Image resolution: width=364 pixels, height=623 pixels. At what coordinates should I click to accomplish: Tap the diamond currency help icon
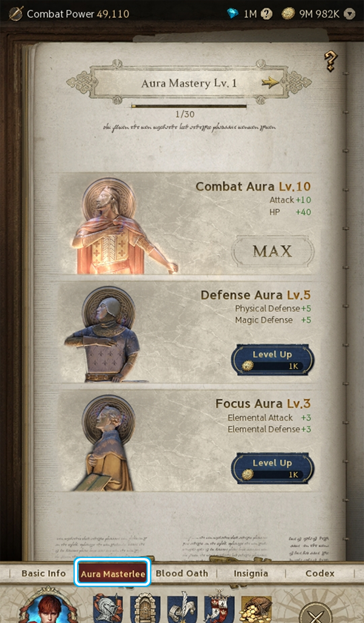267,14
